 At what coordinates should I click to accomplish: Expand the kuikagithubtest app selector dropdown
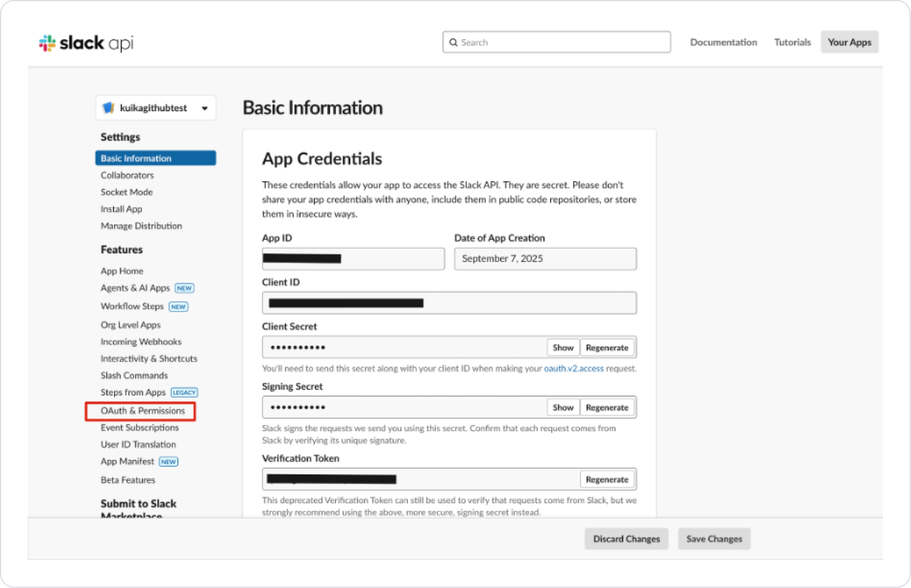[156, 108]
